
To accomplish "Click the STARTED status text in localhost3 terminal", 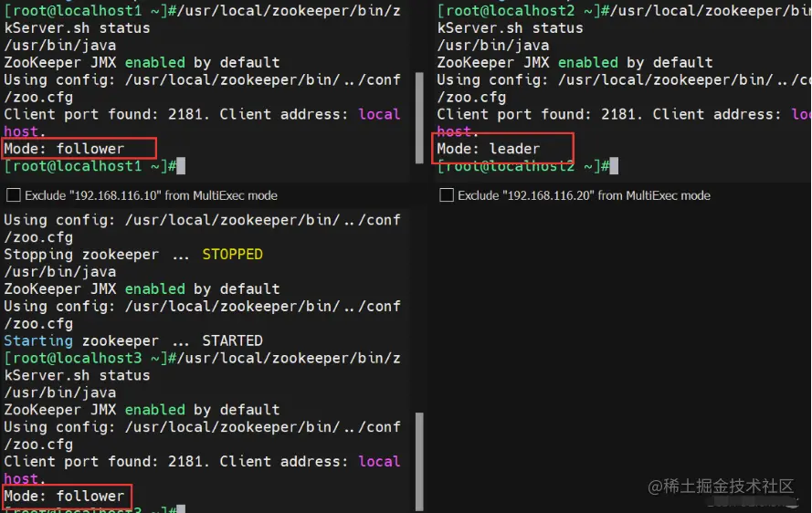I will click(233, 341).
